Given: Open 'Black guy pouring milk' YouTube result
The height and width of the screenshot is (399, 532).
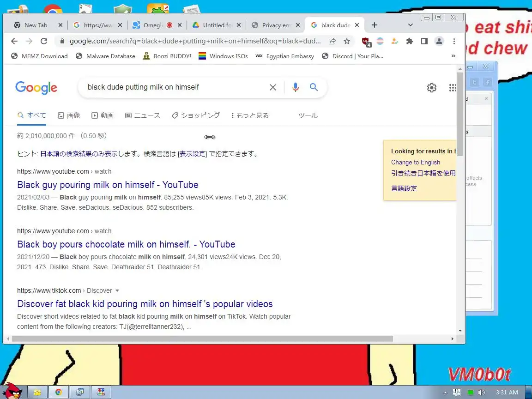Looking at the screenshot, I should point(108,185).
